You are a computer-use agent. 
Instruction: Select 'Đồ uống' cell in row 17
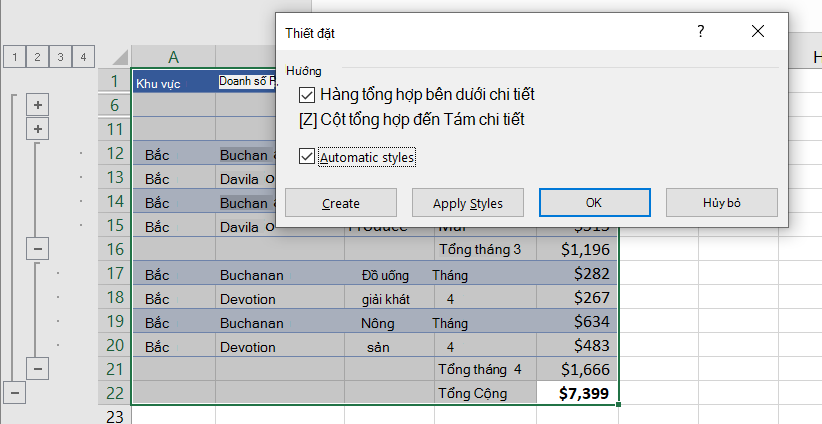click(390, 273)
